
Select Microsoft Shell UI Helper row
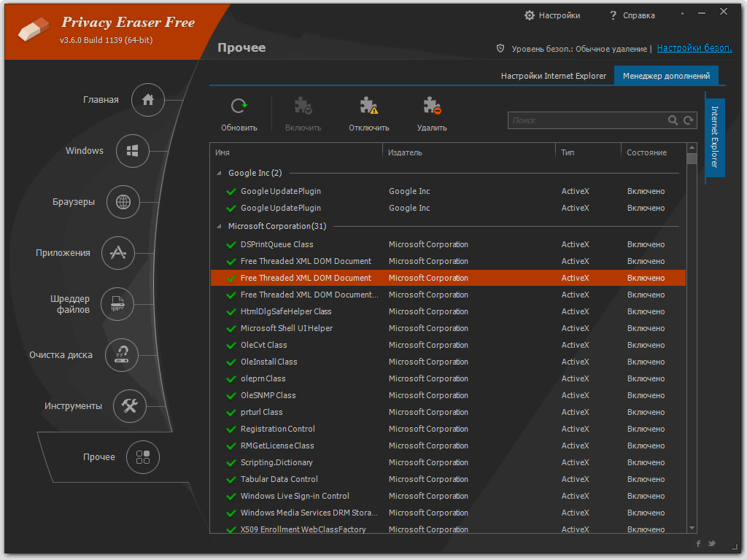tap(448, 328)
